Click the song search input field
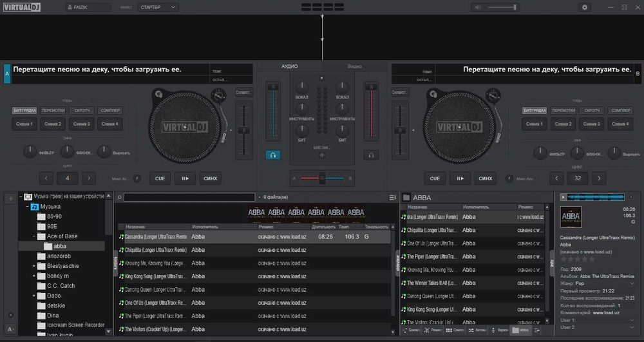Image resolution: width=644 pixels, height=342 pixels. coord(189,197)
